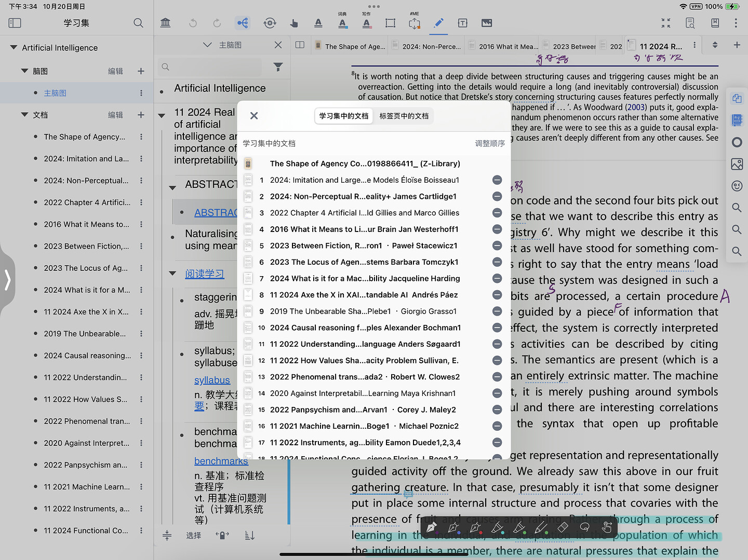Click 编辑 next to 脑图
Image resolution: width=748 pixels, height=560 pixels.
pos(115,71)
